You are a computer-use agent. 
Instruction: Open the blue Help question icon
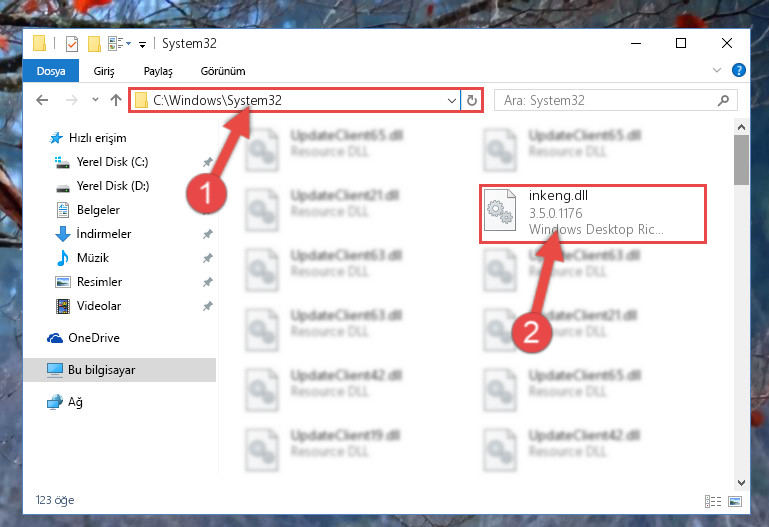pyautogui.click(x=739, y=71)
